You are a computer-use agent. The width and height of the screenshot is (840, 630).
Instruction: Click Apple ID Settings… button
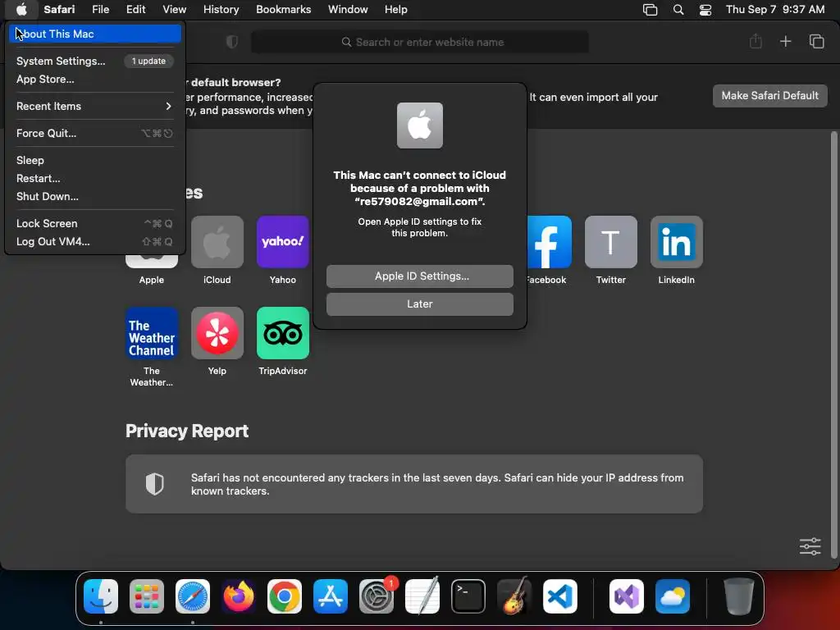419,276
